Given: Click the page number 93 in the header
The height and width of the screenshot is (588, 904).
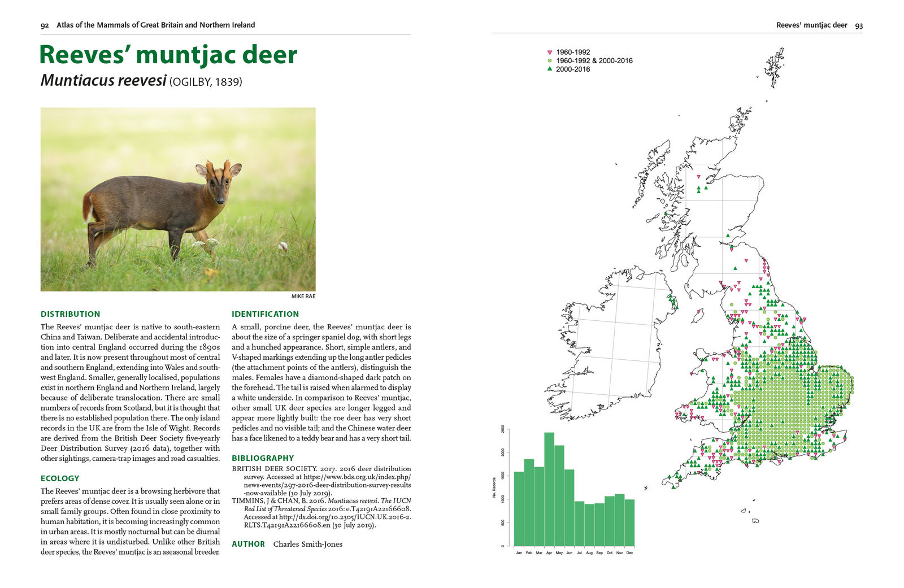Looking at the screenshot, I should click(x=858, y=25).
